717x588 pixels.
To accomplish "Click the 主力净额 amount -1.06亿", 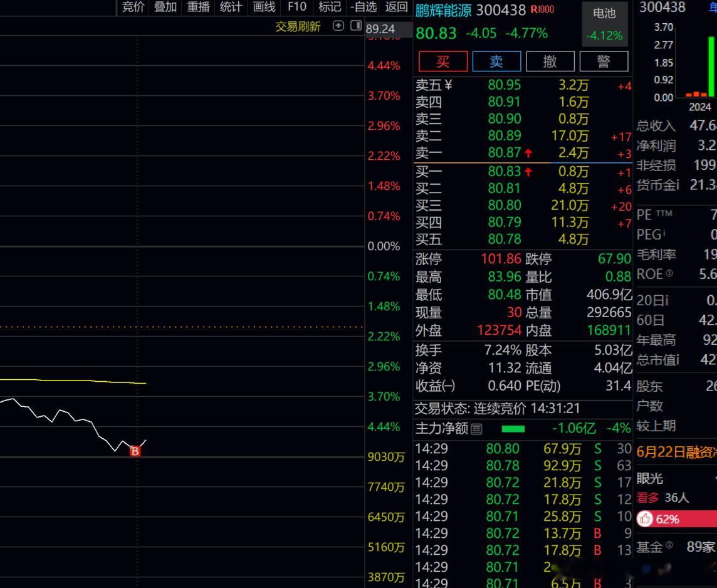I will [x=574, y=428].
